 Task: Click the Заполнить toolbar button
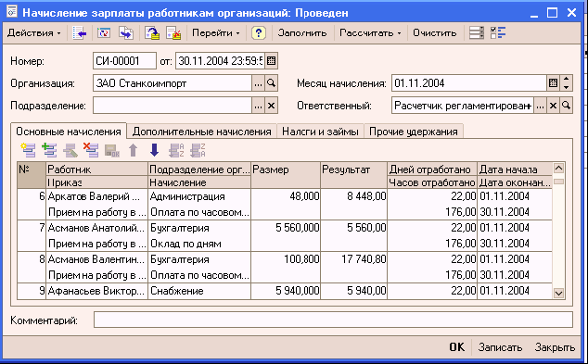pos(301,33)
